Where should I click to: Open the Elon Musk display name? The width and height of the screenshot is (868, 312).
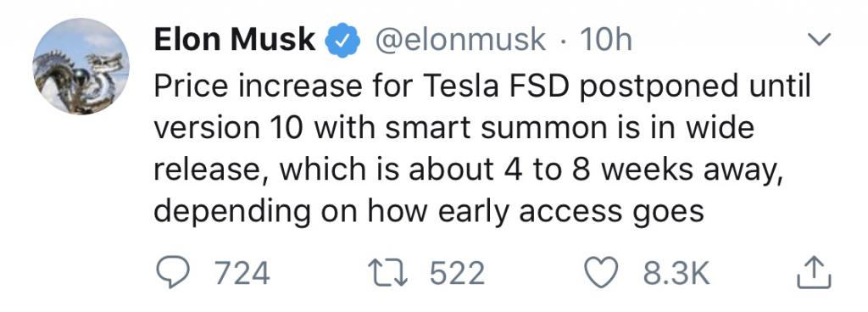coord(235,40)
